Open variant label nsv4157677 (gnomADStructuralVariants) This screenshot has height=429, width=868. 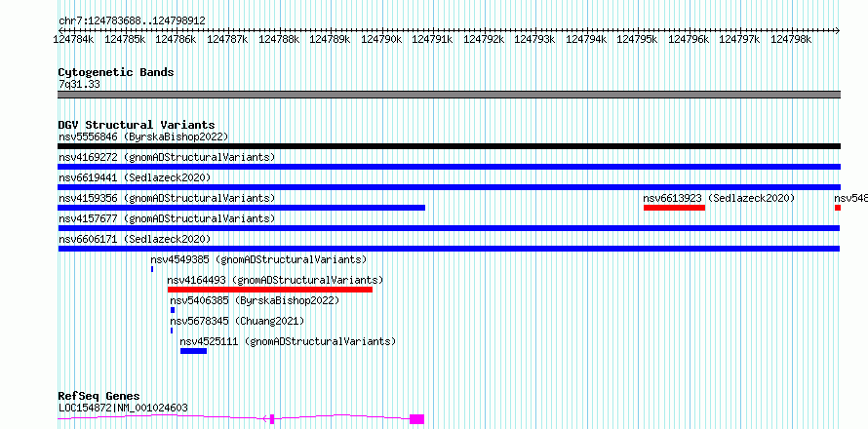coord(167,218)
